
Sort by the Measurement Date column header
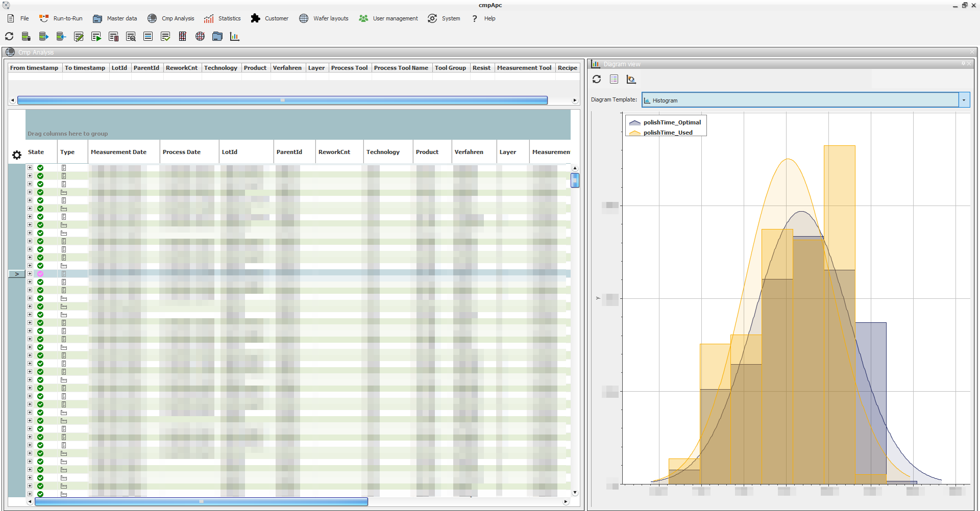tap(118, 152)
